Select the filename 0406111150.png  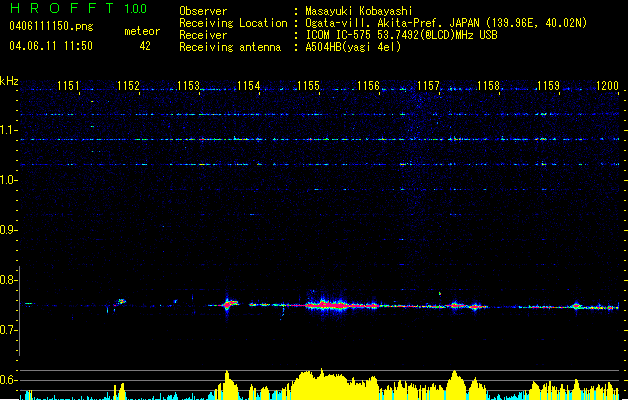click(51, 26)
